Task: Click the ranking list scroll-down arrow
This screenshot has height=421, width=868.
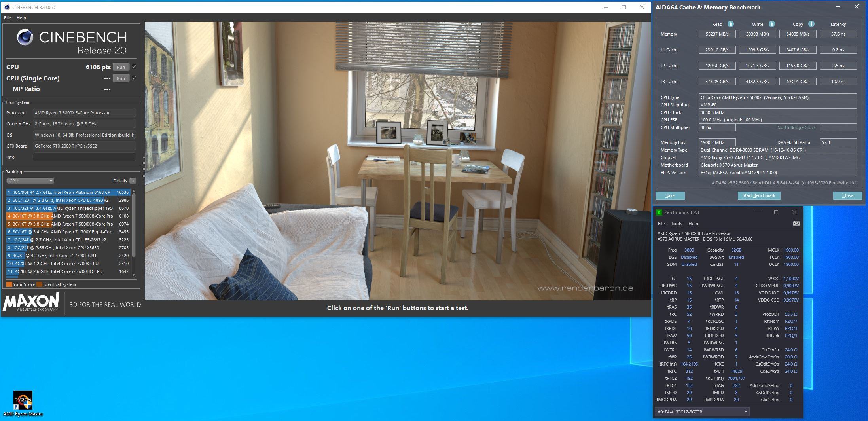Action: click(134, 275)
